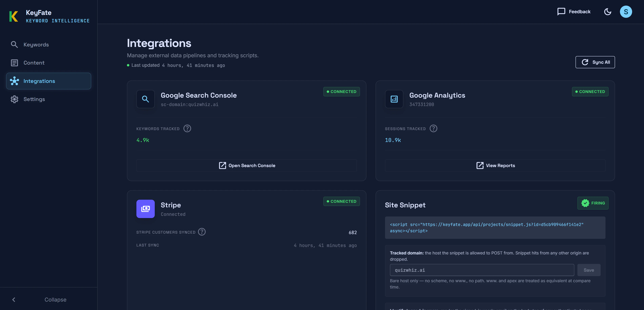Click the KeyFate K logo
644x310 pixels.
coord(14,16)
